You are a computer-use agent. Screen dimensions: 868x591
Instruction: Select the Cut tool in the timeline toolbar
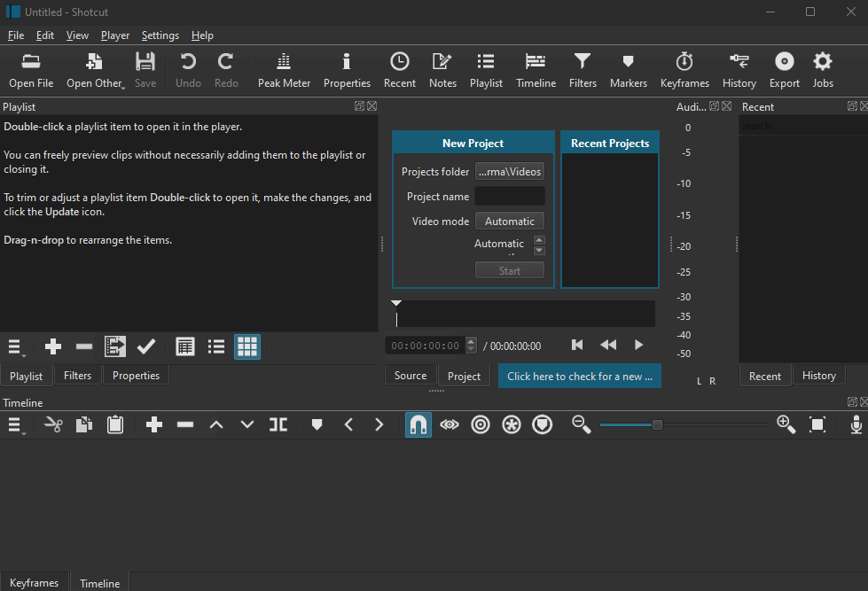53,424
